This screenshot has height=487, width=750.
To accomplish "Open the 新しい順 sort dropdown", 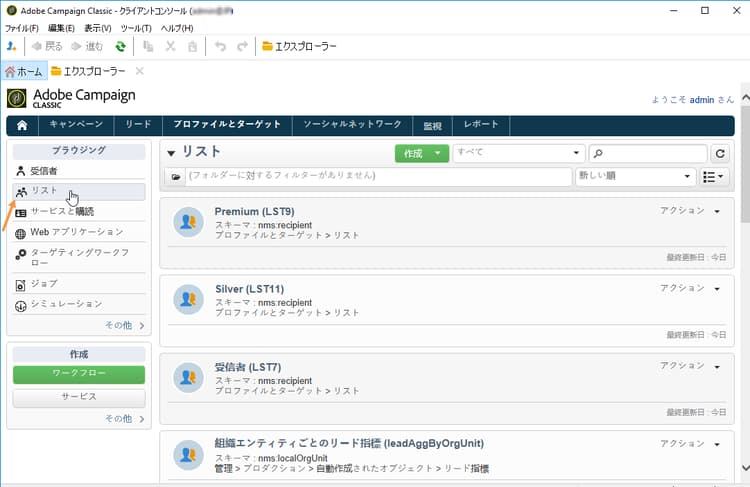I will 635,176.
